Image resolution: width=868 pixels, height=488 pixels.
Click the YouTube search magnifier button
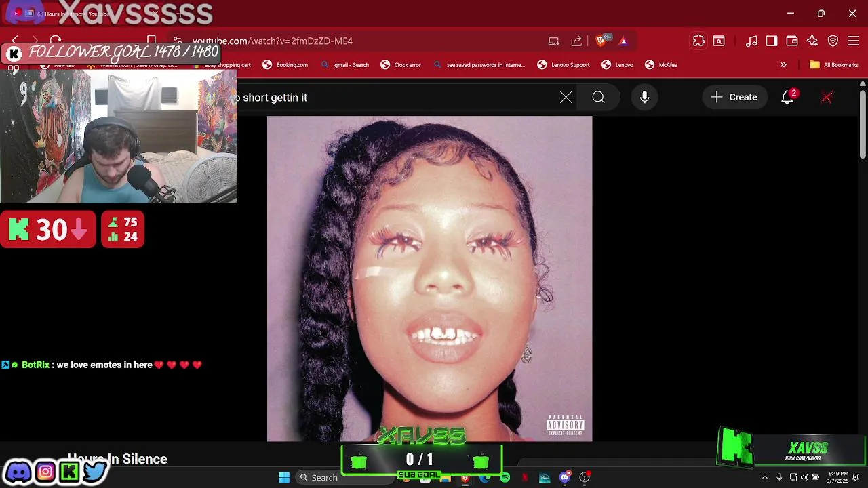[598, 98]
